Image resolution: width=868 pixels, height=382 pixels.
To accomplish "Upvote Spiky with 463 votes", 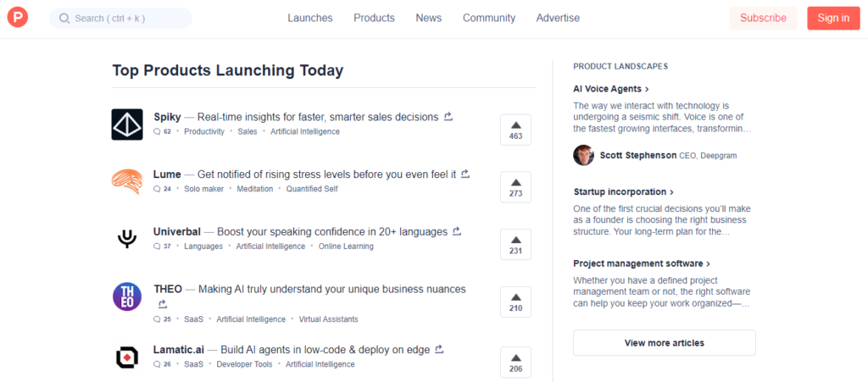I will point(515,130).
